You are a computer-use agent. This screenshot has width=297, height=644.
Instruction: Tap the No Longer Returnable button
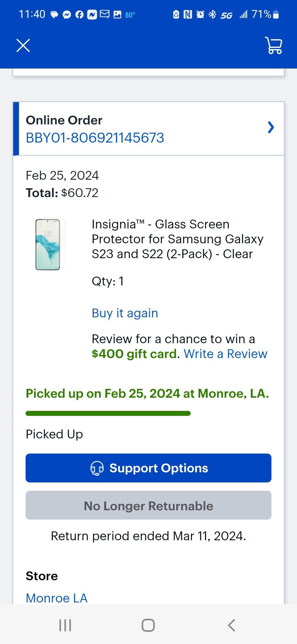pyautogui.click(x=148, y=506)
